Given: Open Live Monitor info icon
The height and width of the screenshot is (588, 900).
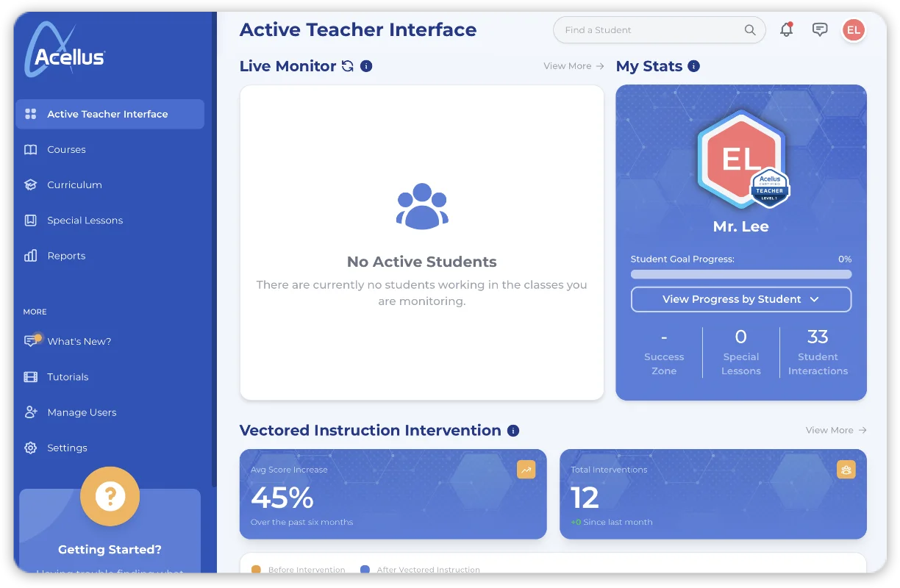Looking at the screenshot, I should click(x=366, y=66).
